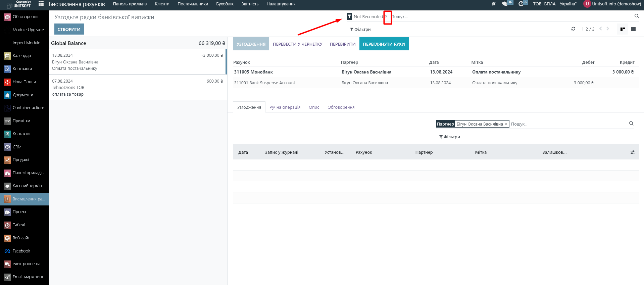Switch to kanban view icon
644x285 pixels.
click(x=623, y=29)
